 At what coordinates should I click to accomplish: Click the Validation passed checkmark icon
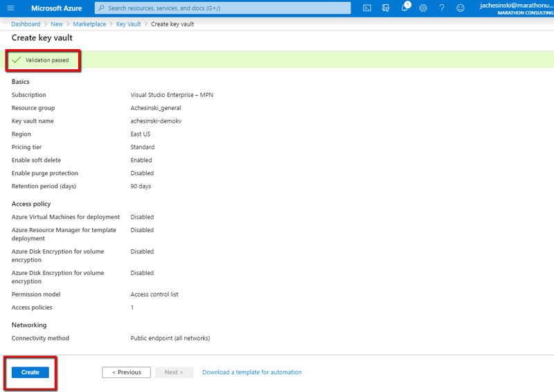pos(17,60)
